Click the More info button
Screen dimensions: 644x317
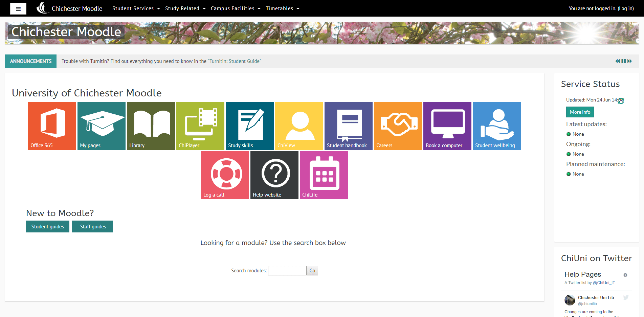tap(580, 112)
